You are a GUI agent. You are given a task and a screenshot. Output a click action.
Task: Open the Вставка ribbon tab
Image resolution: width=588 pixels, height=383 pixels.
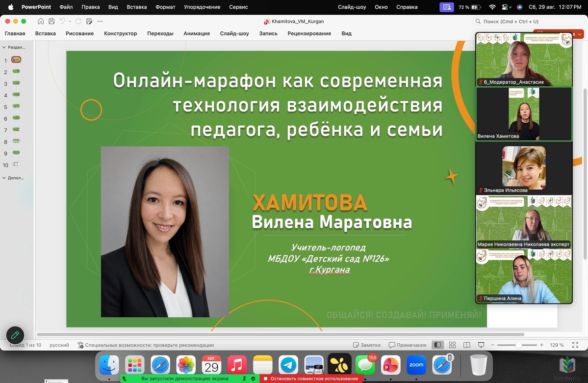[46, 33]
